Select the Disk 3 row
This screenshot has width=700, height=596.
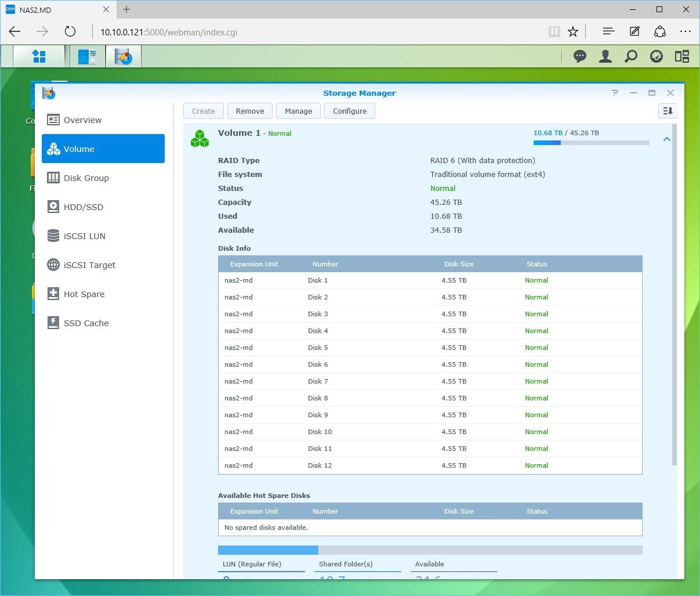coord(430,314)
